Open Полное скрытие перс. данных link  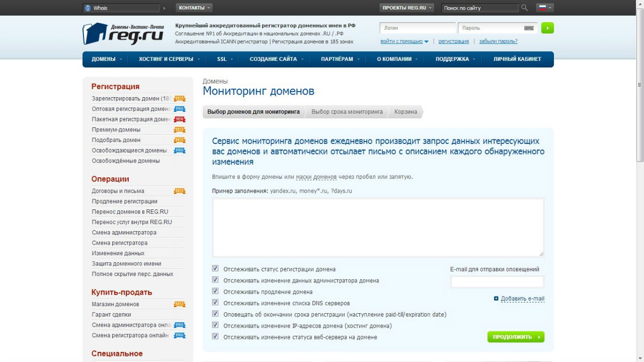tap(132, 274)
